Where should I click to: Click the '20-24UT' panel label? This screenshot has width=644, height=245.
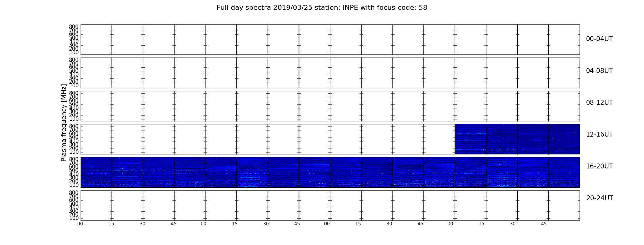(x=600, y=198)
